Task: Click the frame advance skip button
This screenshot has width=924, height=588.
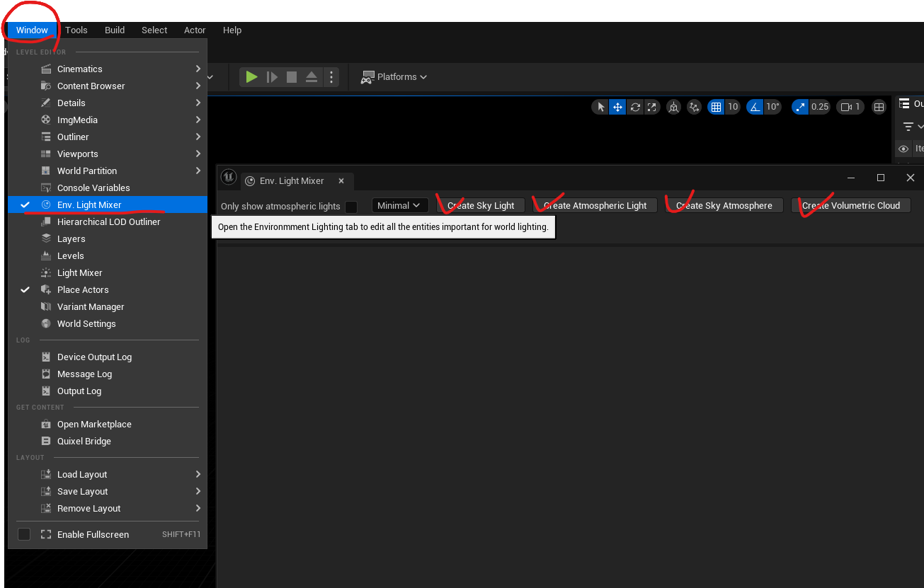Action: [272, 76]
